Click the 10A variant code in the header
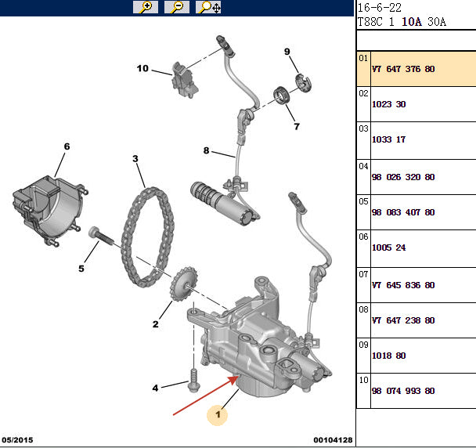Viewport: 476px width, 448px height. (x=411, y=22)
